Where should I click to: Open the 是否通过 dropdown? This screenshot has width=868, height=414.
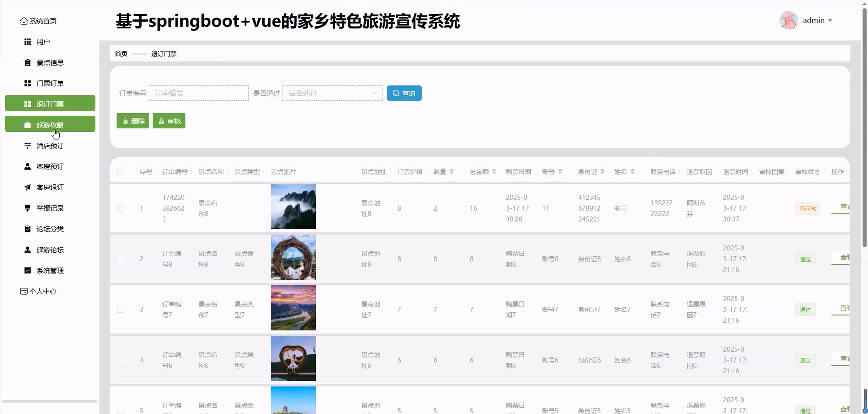(332, 93)
